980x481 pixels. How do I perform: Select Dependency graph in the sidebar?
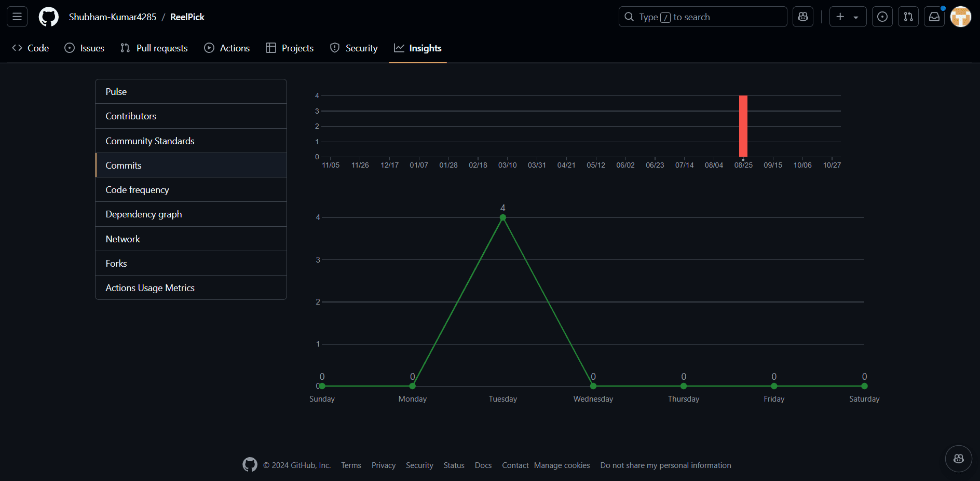click(191, 214)
